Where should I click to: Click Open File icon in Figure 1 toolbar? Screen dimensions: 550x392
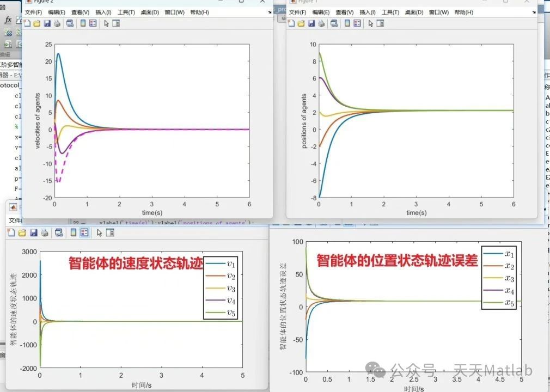click(301, 23)
